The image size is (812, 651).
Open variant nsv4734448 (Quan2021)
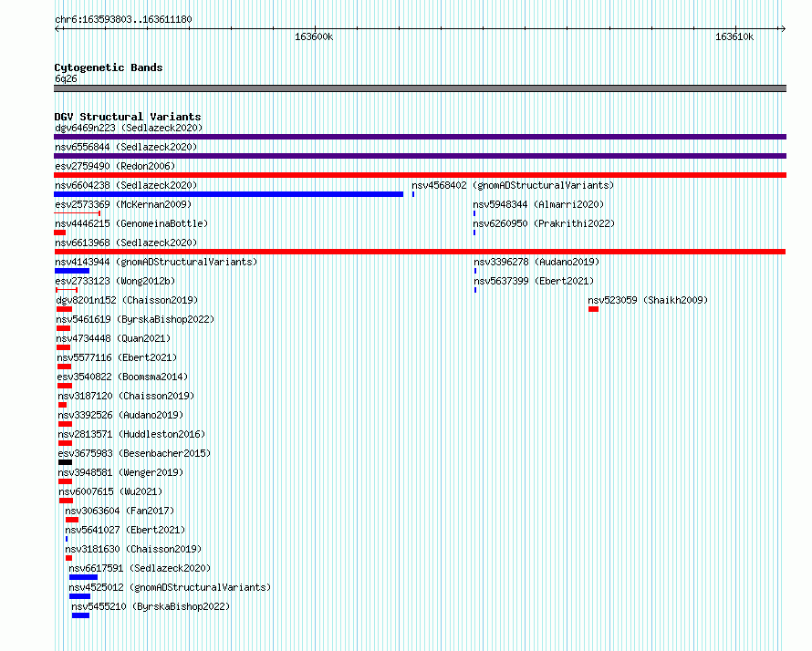coord(113,338)
